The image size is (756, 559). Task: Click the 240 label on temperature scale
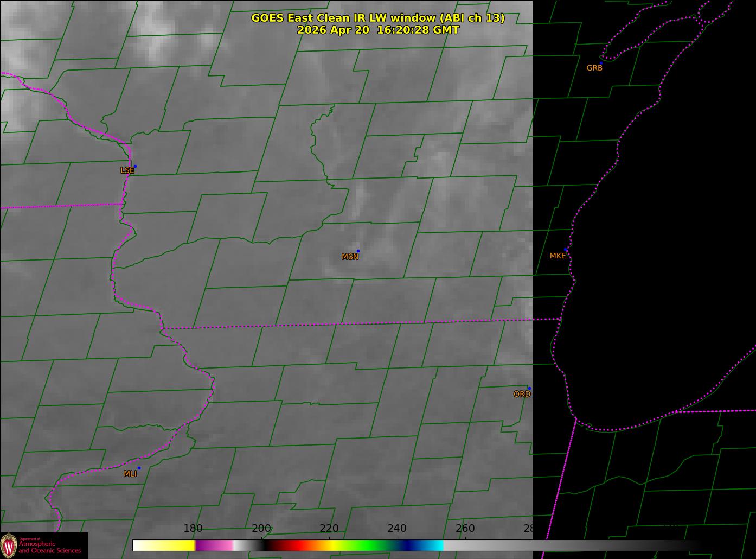(397, 529)
